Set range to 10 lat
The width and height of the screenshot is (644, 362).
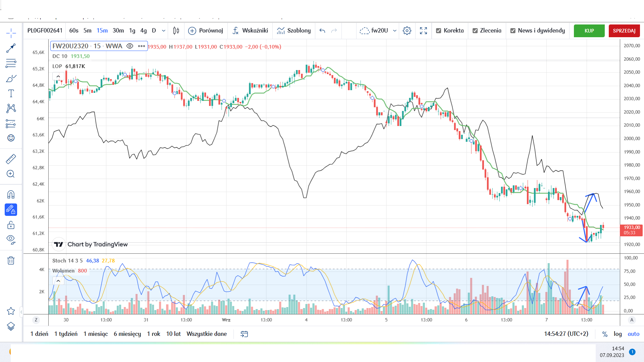(173, 334)
